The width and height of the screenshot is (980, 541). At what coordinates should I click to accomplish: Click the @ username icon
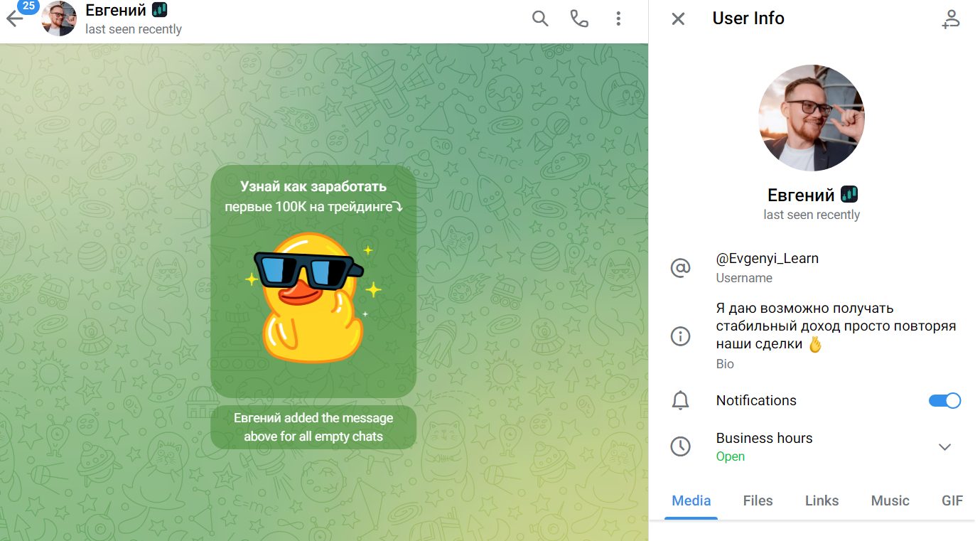680,267
